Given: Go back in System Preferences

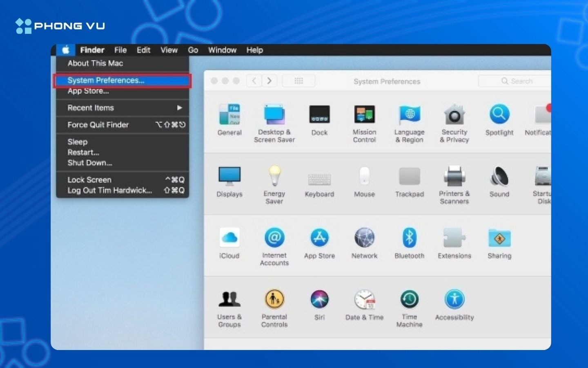Looking at the screenshot, I should pyautogui.click(x=254, y=81).
